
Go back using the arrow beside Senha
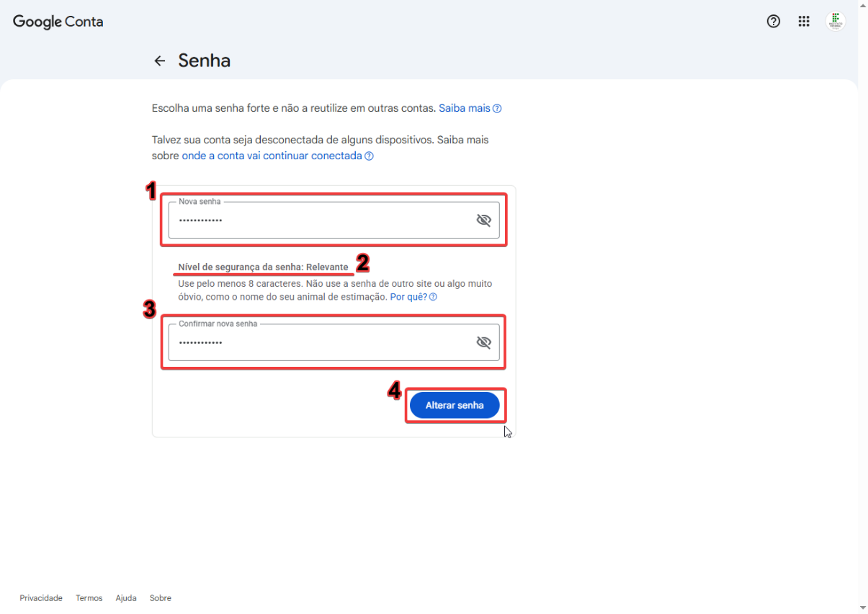click(160, 61)
